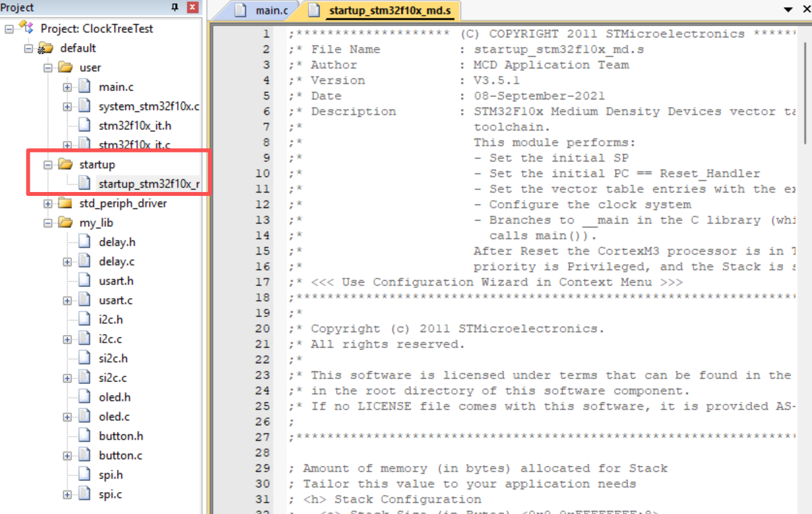Viewport: 812px width, 514px height.
Task: Expand the system_stm32f10x.c file node
Action: click(x=67, y=106)
